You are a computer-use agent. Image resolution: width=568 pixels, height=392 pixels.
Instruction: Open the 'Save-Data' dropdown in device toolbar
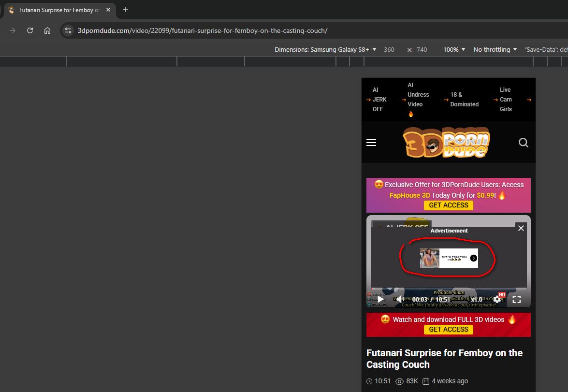546,50
